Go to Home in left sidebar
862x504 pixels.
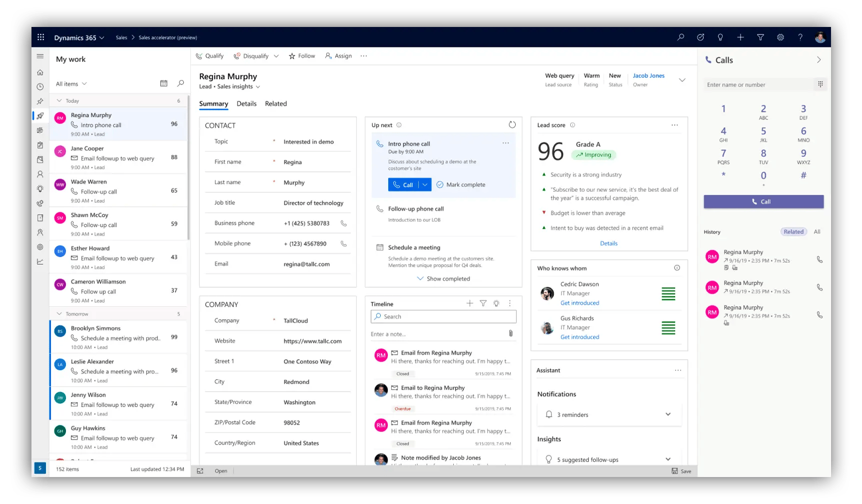point(40,72)
